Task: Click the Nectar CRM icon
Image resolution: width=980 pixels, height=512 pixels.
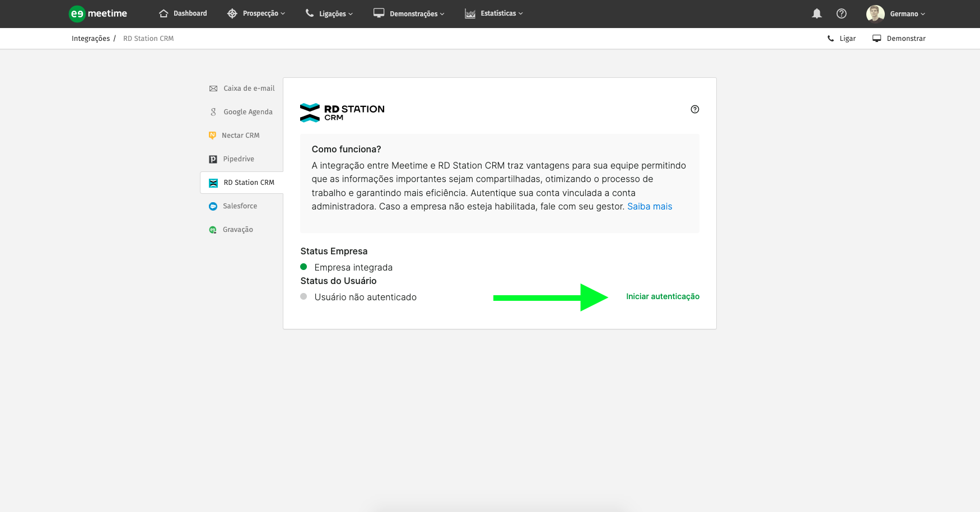Action: pos(212,136)
